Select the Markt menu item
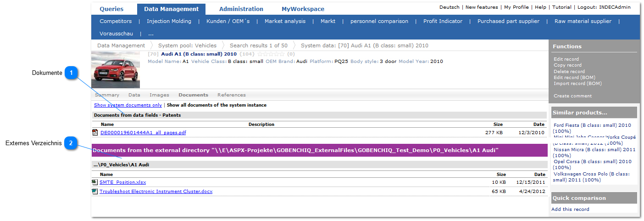 (328, 21)
